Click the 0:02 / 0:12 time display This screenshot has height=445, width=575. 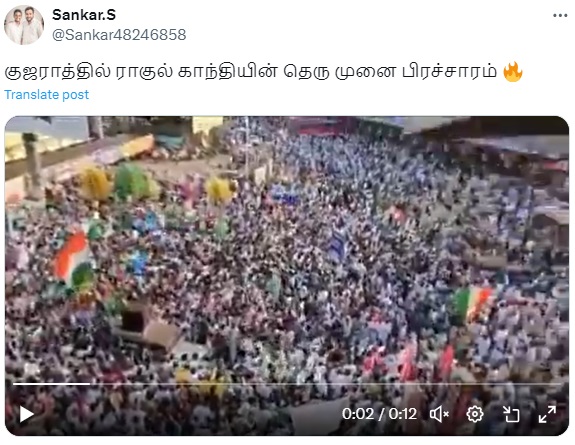click(x=379, y=414)
